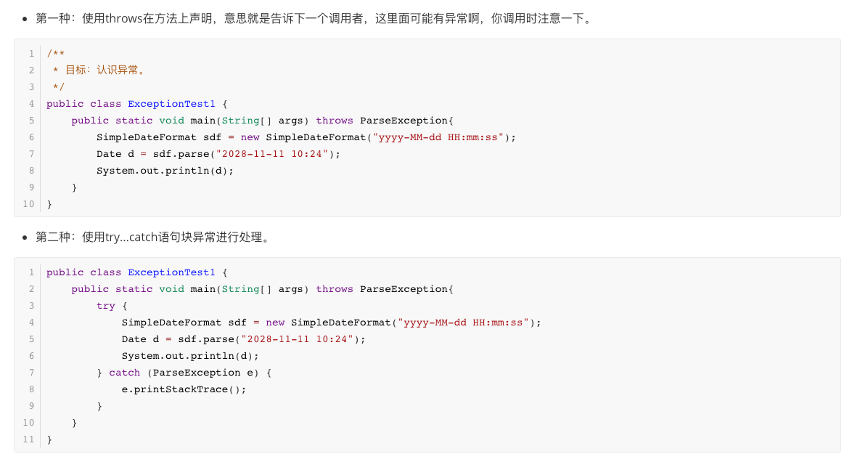Click the second bullet about try...catch handling
868x462 pixels.
pyautogui.click(x=154, y=237)
